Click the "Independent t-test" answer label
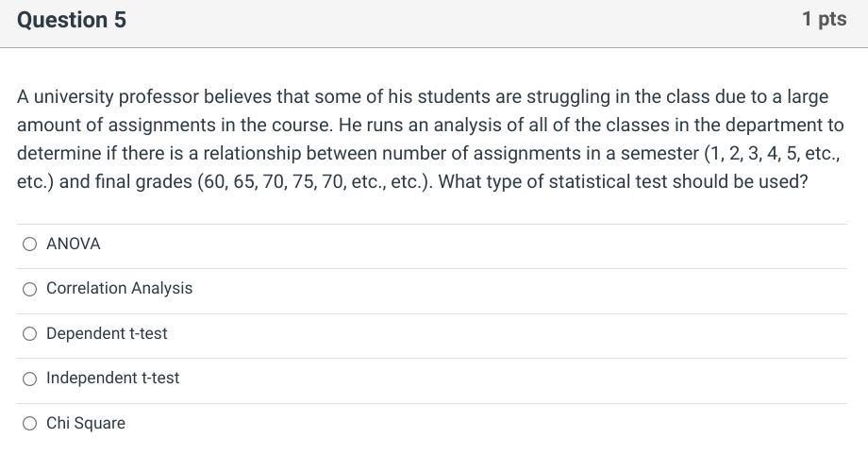 point(112,379)
